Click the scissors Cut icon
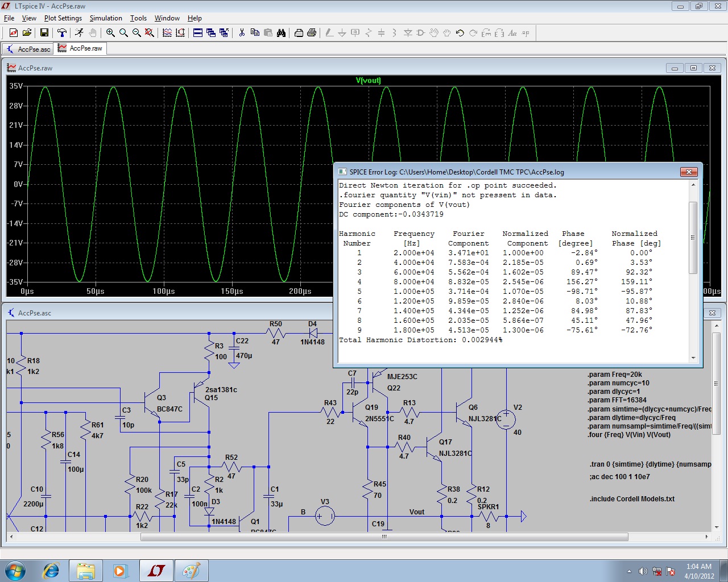728x582 pixels. pyautogui.click(x=242, y=33)
